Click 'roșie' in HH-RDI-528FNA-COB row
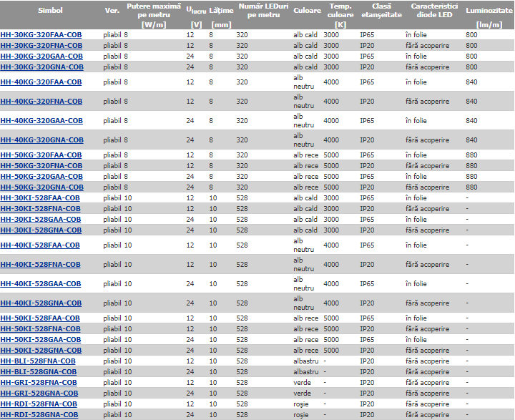The height and width of the screenshot is (420, 515). (x=301, y=404)
